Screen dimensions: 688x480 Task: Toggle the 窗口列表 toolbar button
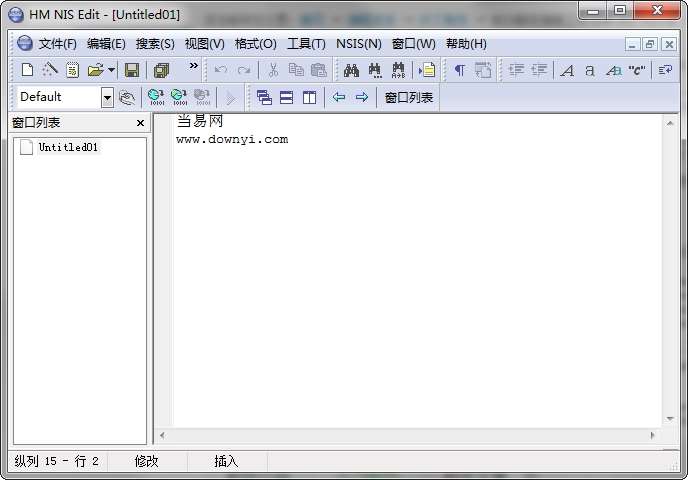pyautogui.click(x=409, y=97)
